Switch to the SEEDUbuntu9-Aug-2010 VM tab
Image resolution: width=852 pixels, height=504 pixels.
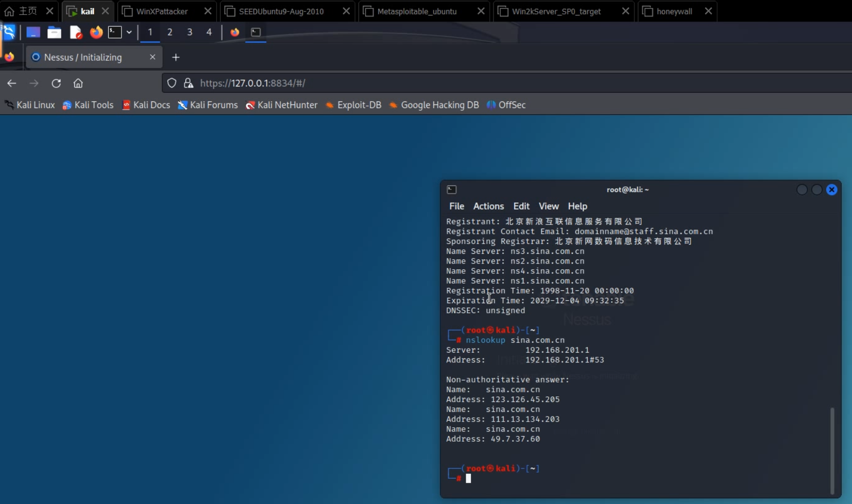pyautogui.click(x=281, y=11)
